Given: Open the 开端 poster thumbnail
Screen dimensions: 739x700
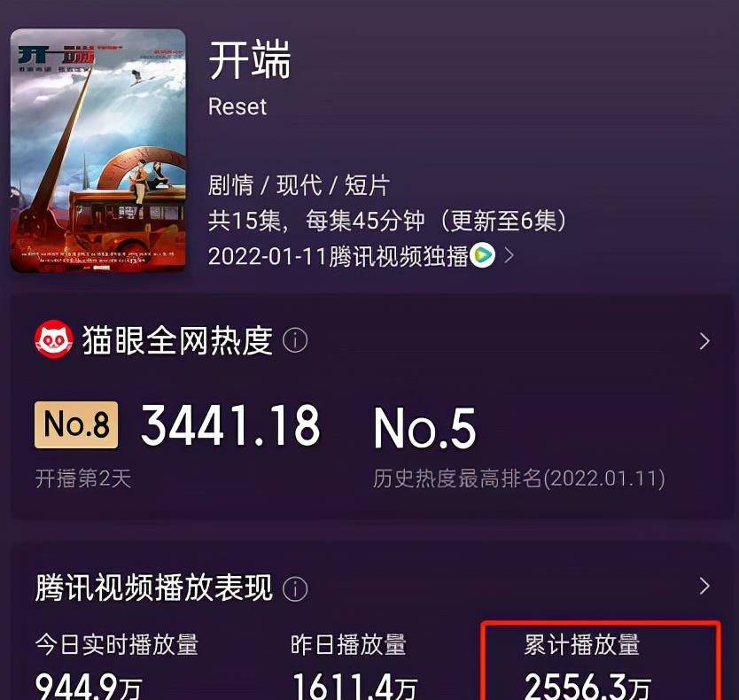Looking at the screenshot, I should click(98, 151).
